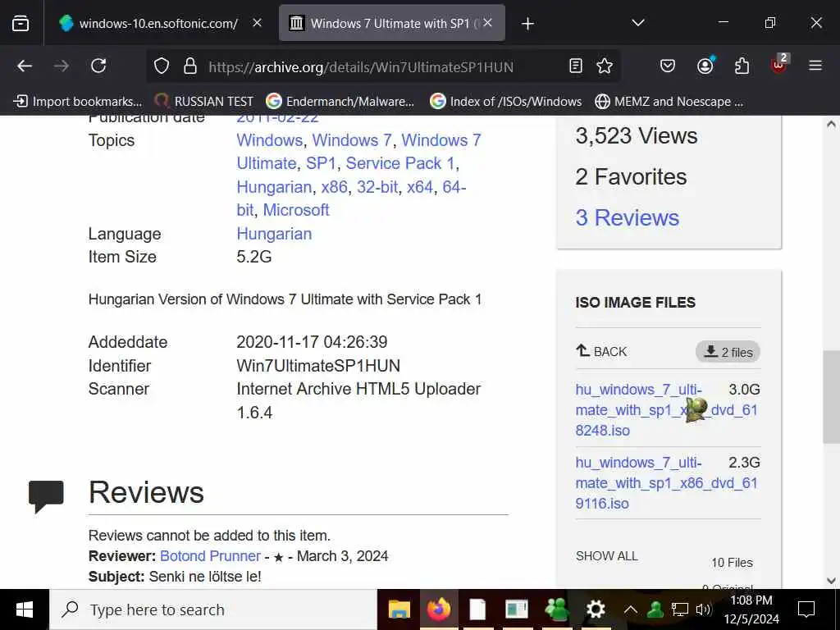Click the page vertical scrollbar thumb
Image resolution: width=840 pixels, height=630 pixels.
831,396
